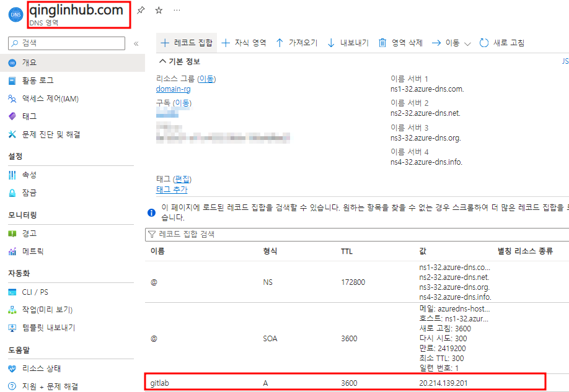Sort by the TTL column header
Viewport: 569px width, 392px height.
(346, 251)
